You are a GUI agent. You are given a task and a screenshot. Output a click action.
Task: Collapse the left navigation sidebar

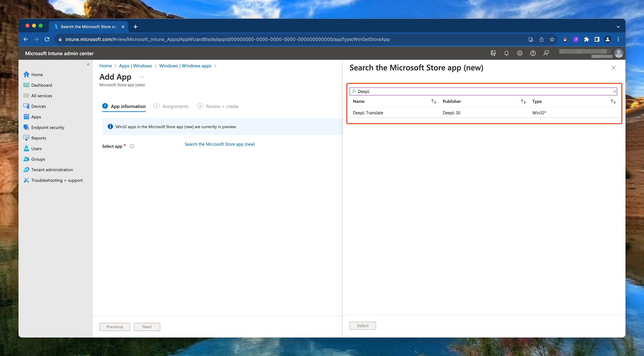pyautogui.click(x=88, y=64)
